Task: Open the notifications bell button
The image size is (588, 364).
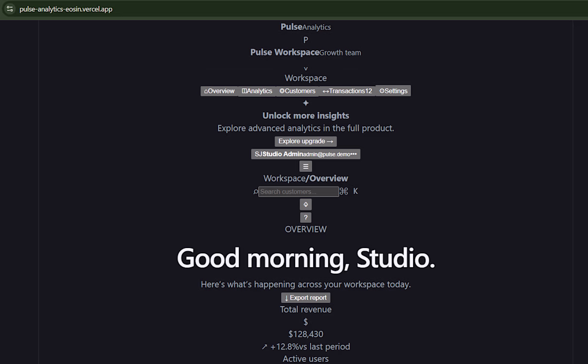Action: pos(306,204)
